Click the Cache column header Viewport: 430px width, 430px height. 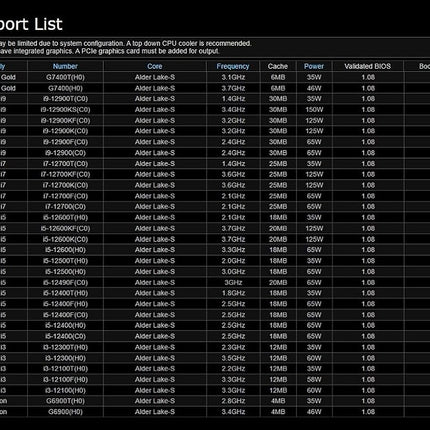278,66
